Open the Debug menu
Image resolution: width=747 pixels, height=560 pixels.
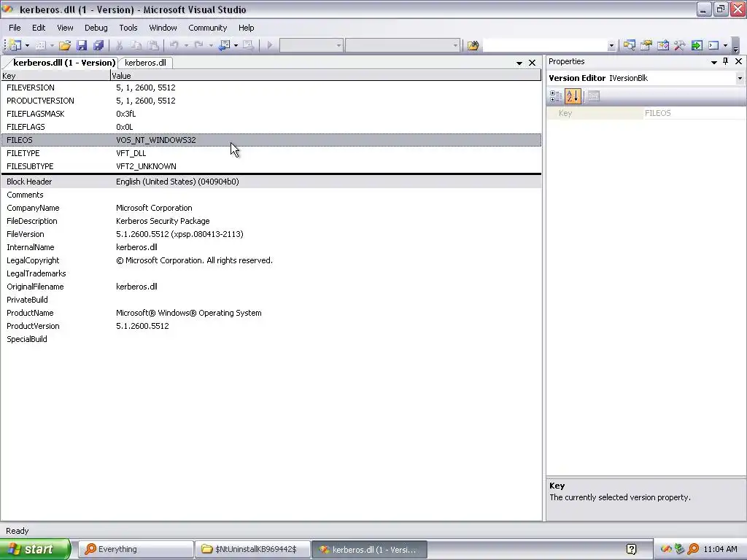(96, 28)
